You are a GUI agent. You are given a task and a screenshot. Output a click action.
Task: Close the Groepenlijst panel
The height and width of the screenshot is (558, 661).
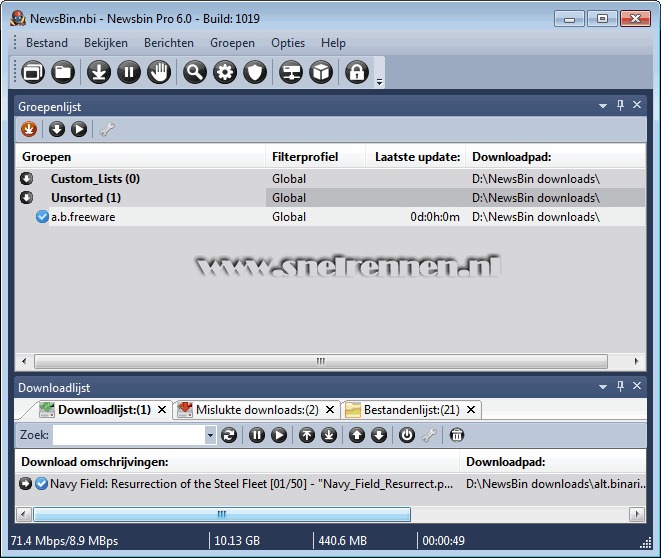click(637, 105)
